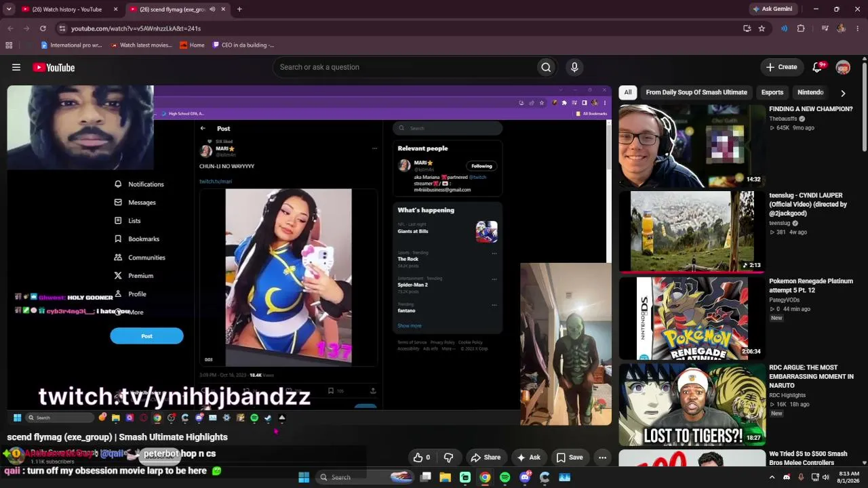
Task: Open YouTube notifications bell
Action: pyautogui.click(x=818, y=67)
